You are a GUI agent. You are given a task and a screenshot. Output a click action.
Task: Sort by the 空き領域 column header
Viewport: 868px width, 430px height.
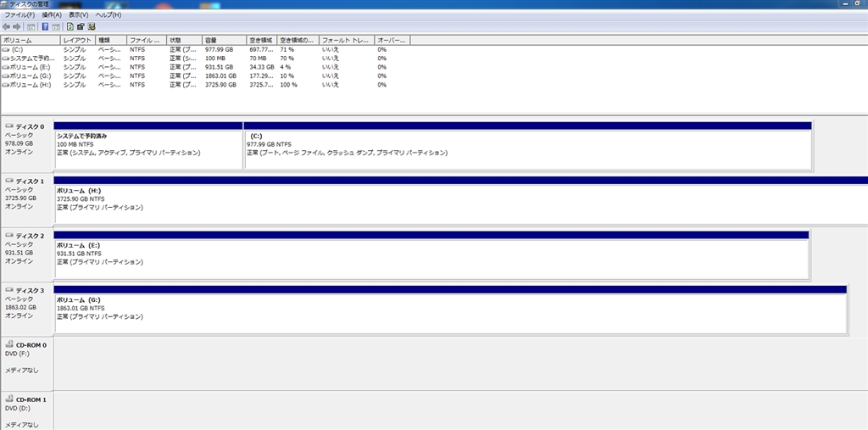(x=262, y=41)
